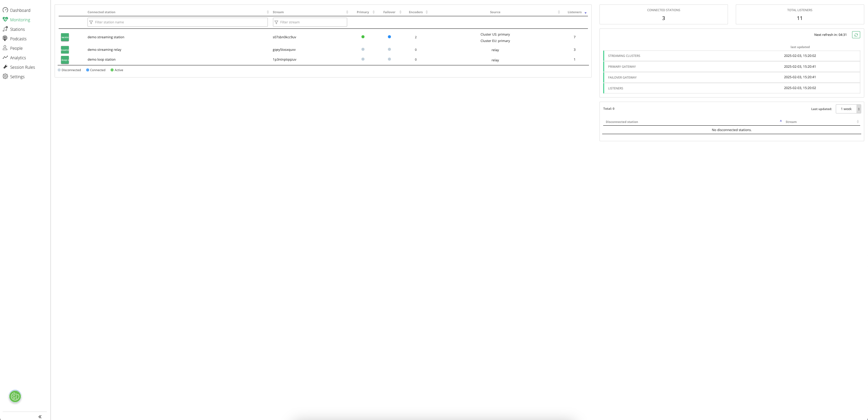The width and height of the screenshot is (868, 420).
Task: Open the People section
Action: 16,48
